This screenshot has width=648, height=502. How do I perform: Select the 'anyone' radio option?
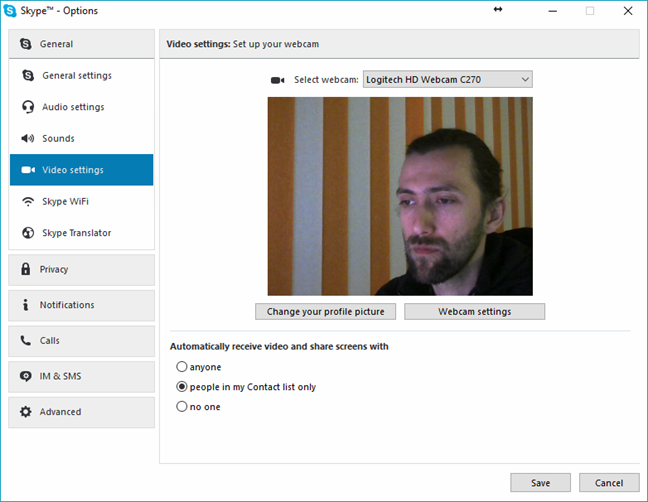click(182, 366)
